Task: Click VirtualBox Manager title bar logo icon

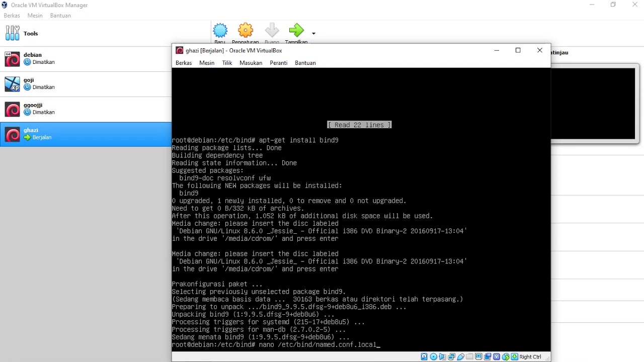Action: (x=5, y=5)
